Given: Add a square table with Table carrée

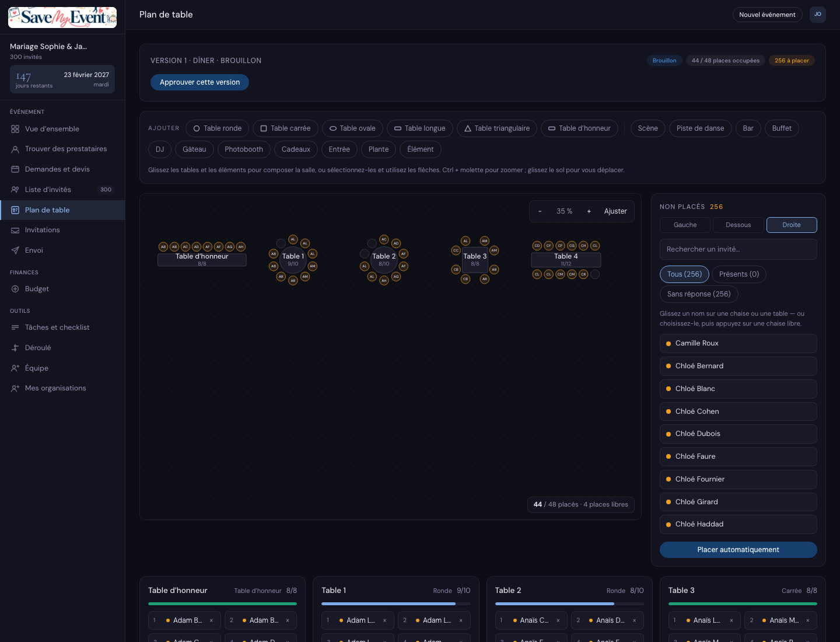Looking at the screenshot, I should pos(285,128).
